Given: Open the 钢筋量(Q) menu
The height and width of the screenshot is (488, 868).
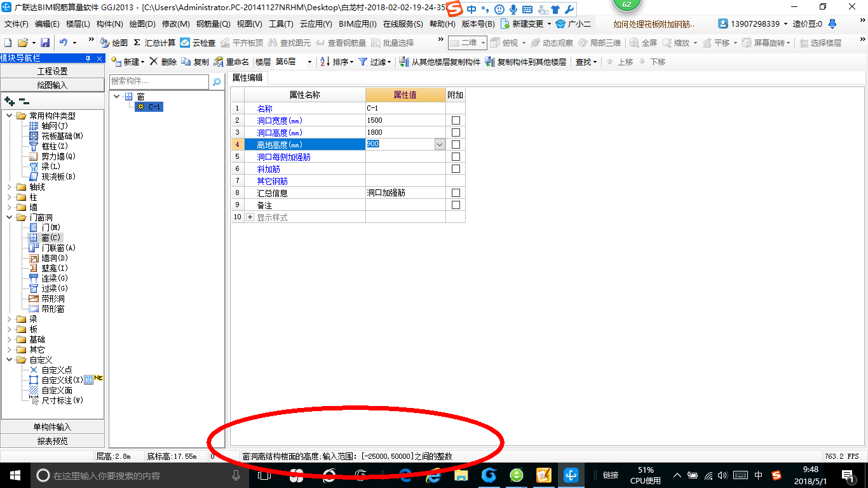Looking at the screenshot, I should coord(213,24).
